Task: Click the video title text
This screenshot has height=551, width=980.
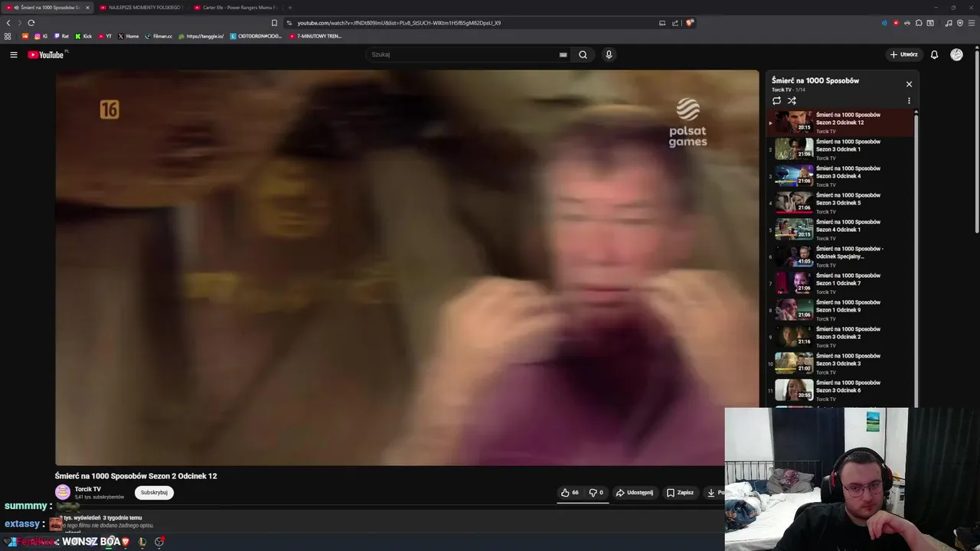Action: point(136,476)
